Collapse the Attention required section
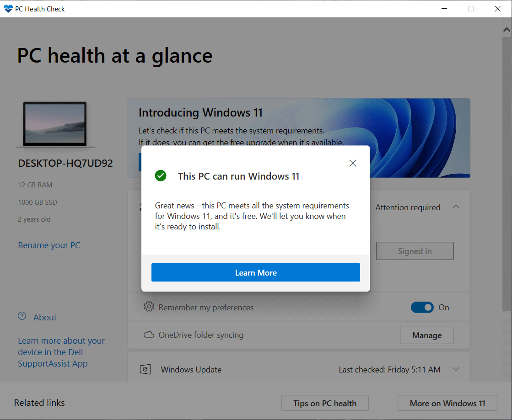This screenshot has width=512, height=420. coord(456,207)
